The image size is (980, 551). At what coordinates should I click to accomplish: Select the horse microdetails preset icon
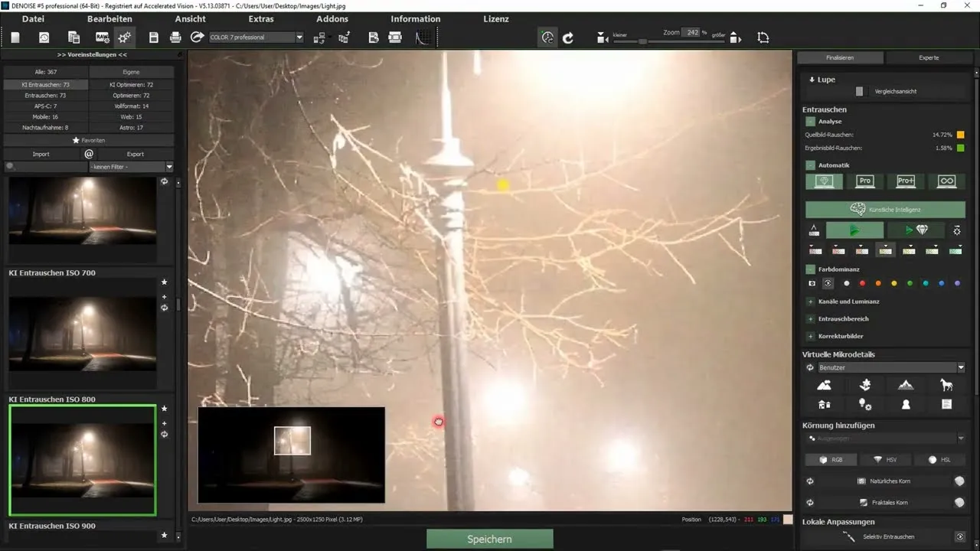947,385
